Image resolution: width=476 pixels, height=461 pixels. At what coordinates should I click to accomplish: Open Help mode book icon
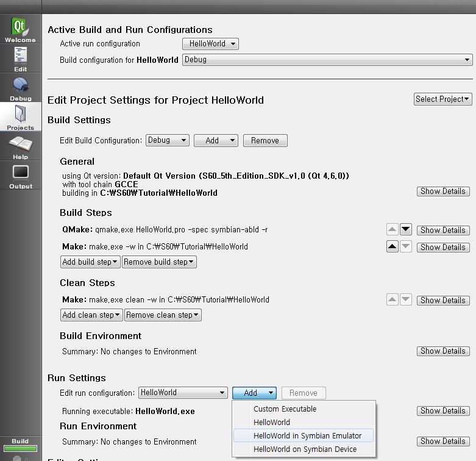click(x=20, y=146)
